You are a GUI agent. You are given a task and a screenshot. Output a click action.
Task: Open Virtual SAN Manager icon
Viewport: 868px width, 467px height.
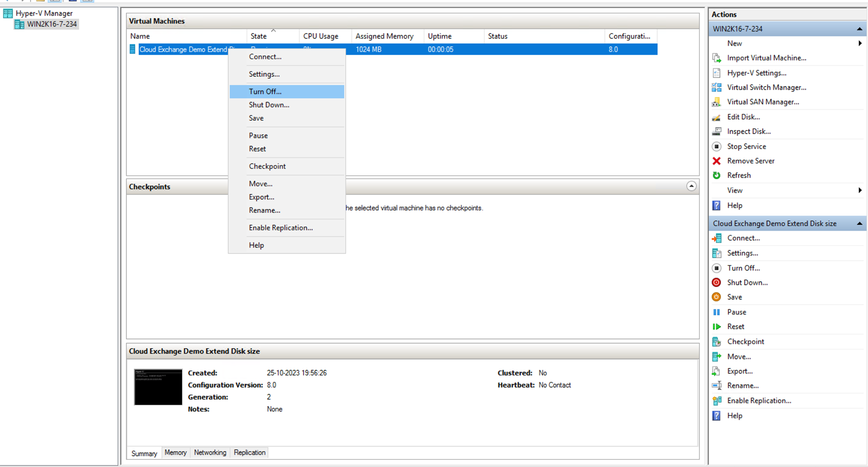(717, 102)
